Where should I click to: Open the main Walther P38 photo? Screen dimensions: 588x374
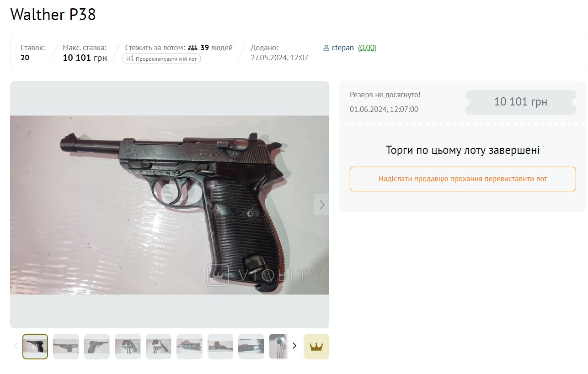tap(170, 205)
